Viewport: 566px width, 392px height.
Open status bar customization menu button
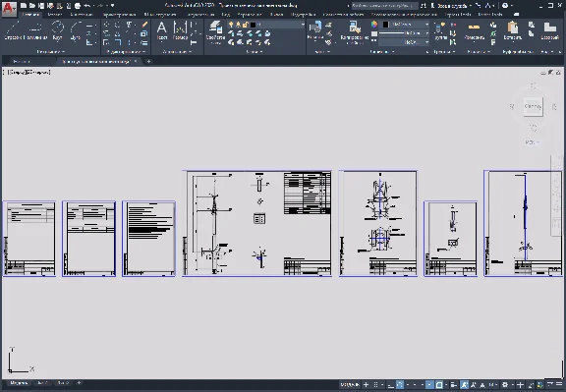[x=559, y=385]
